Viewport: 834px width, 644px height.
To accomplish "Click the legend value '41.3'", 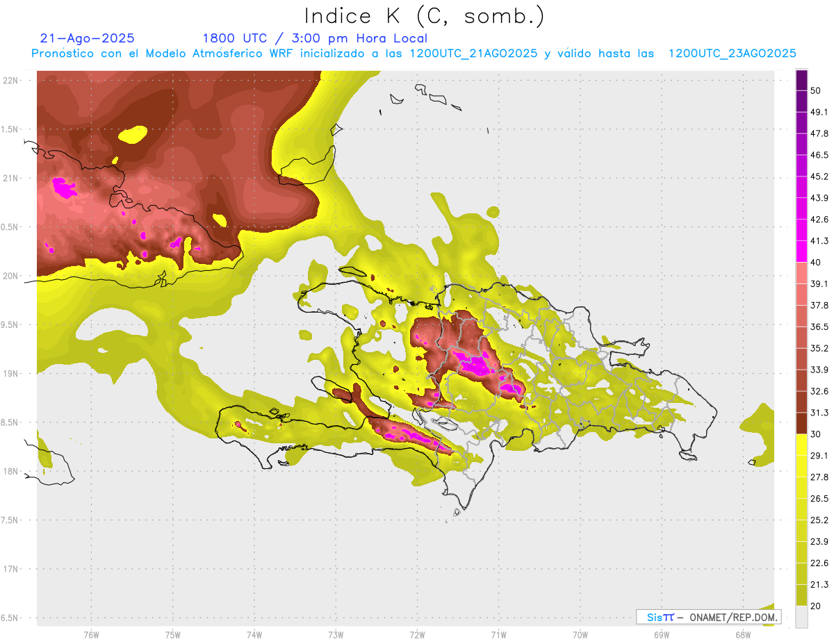I will coord(819,241).
